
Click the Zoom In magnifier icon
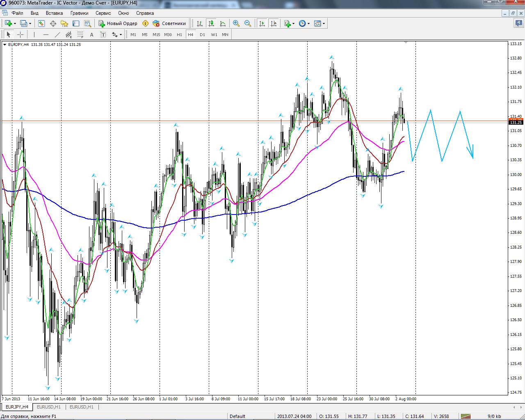point(236,23)
